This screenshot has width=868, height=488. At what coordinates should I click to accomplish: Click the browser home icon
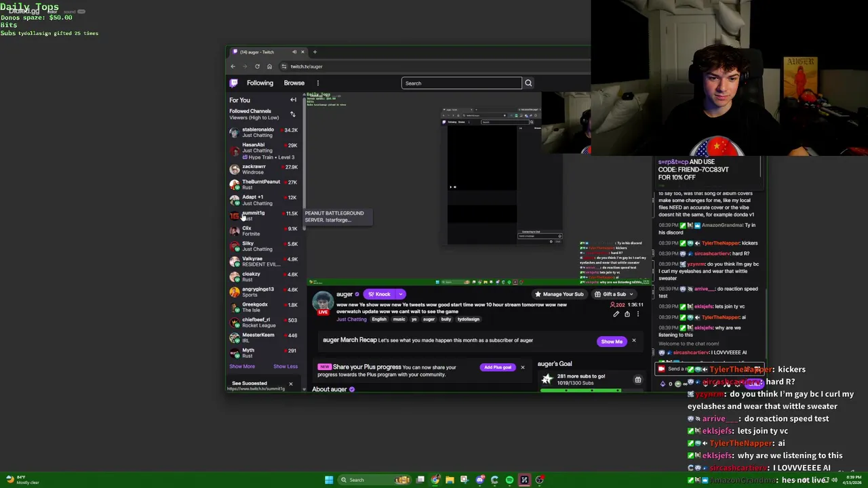(269, 66)
